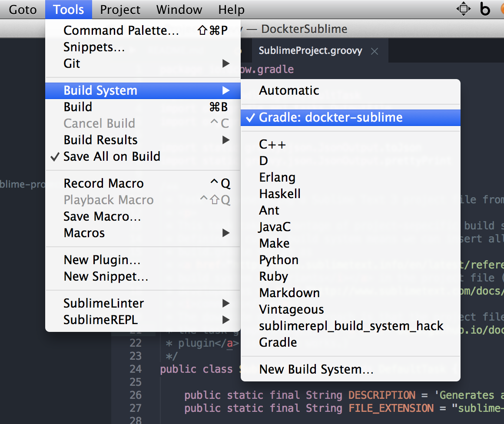Click the b icon in the menu bar
Screen dimensions: 504x424
[485, 9]
